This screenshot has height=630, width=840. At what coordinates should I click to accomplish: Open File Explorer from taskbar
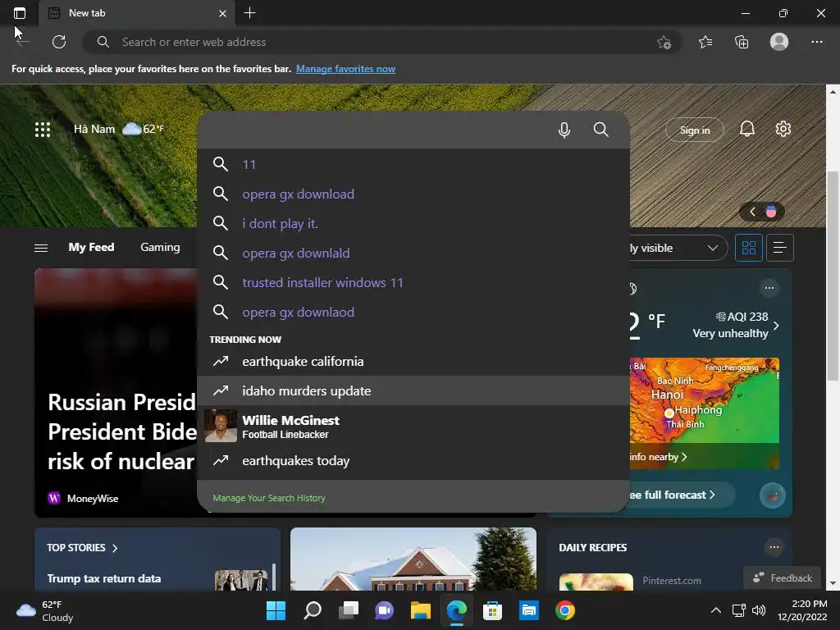pos(421,610)
